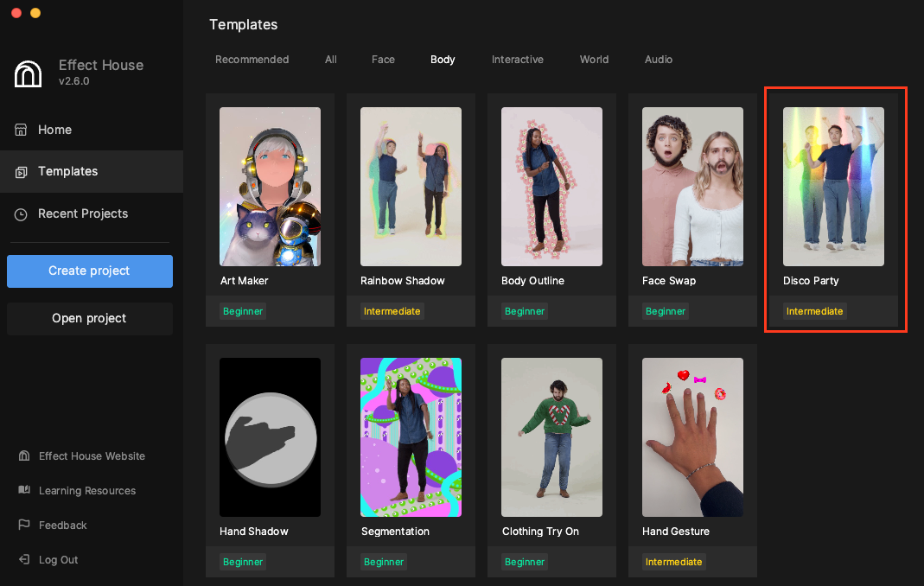Viewport: 924px width, 586px height.
Task: Click the Hand Gesture title text
Action: pos(676,532)
